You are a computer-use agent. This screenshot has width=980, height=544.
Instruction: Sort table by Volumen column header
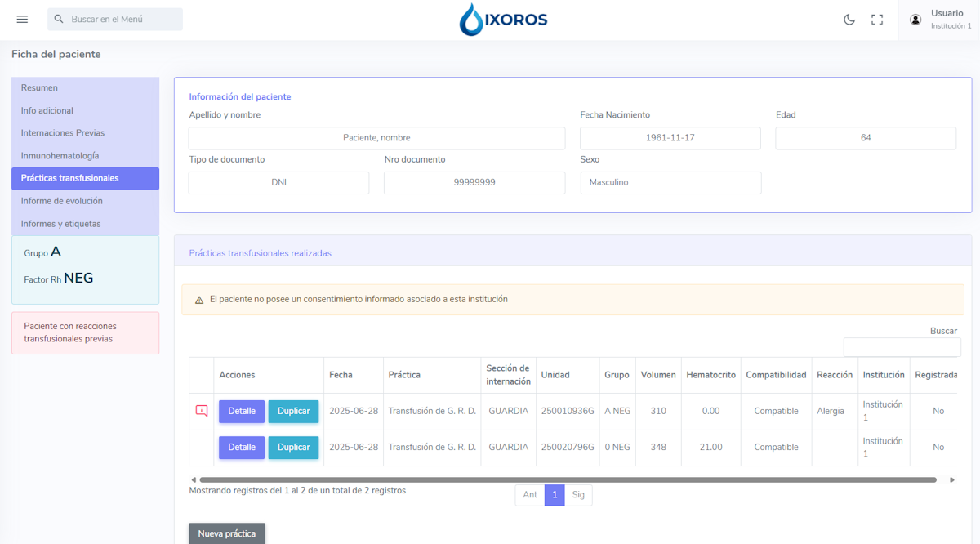tap(658, 375)
